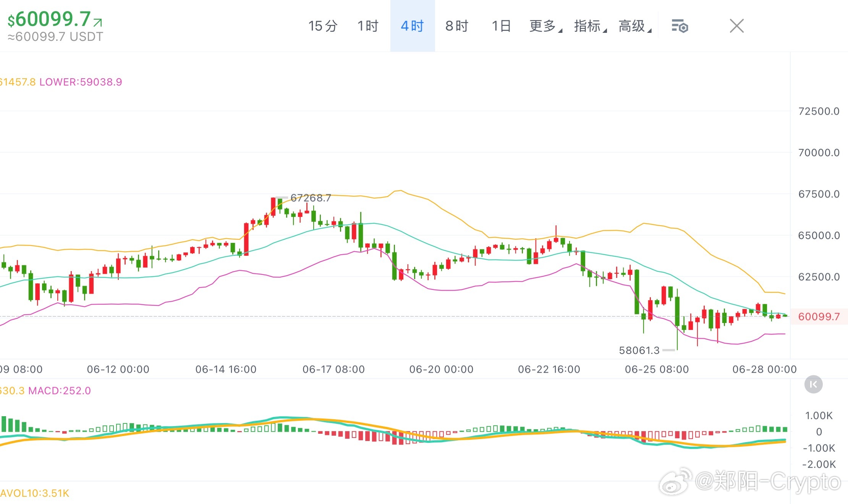Expand the 更多 timeframe dropdown
848x504 pixels.
(x=546, y=26)
